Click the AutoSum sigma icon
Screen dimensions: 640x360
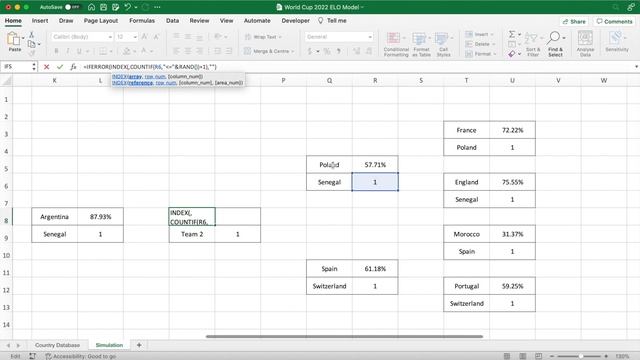(511, 35)
